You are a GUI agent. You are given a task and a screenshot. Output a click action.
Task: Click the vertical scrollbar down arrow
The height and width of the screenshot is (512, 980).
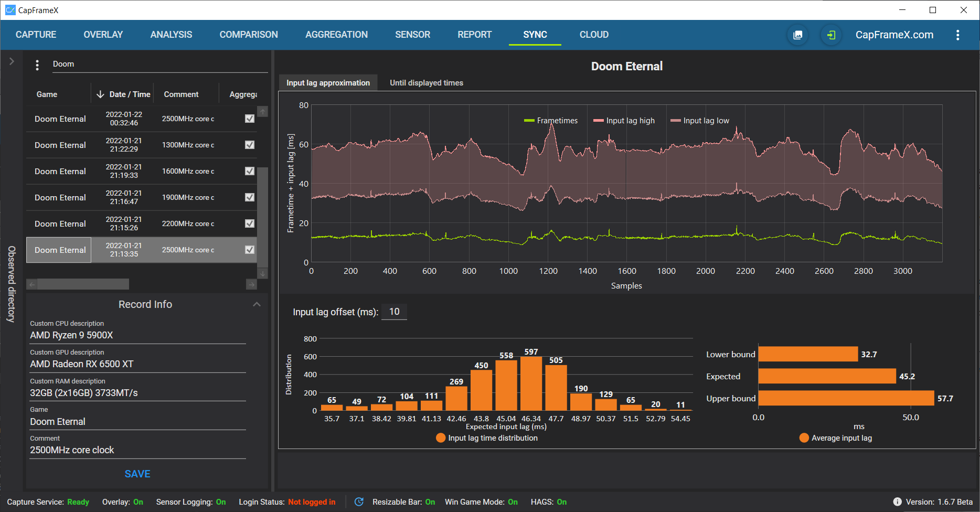[x=263, y=273]
